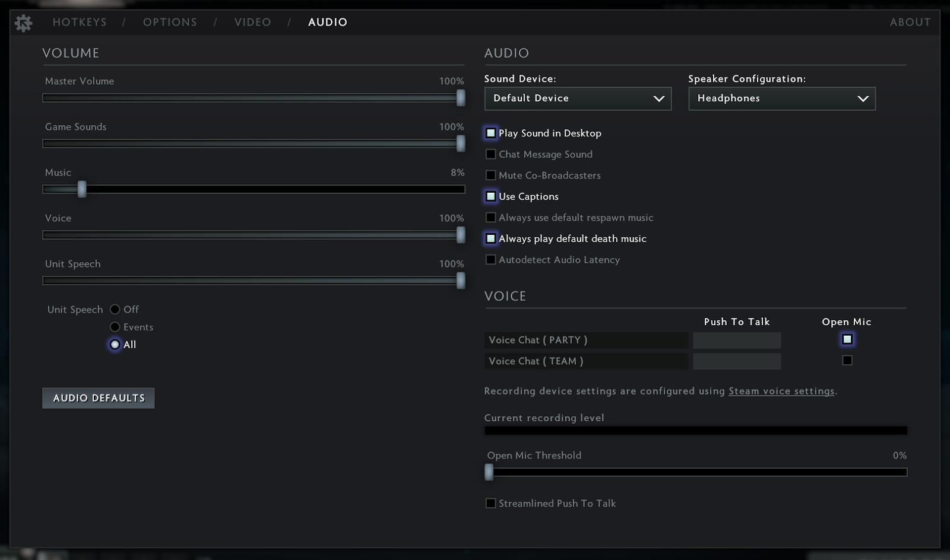The width and height of the screenshot is (950, 560).
Task: Set Unit Speech to Off
Action: 115,310
